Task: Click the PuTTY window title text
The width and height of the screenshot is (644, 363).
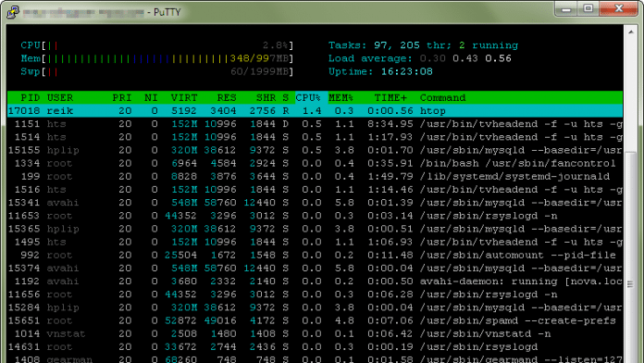Action: 102,12
